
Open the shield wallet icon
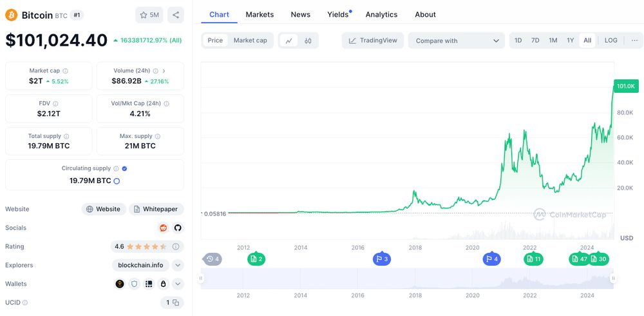point(135,284)
